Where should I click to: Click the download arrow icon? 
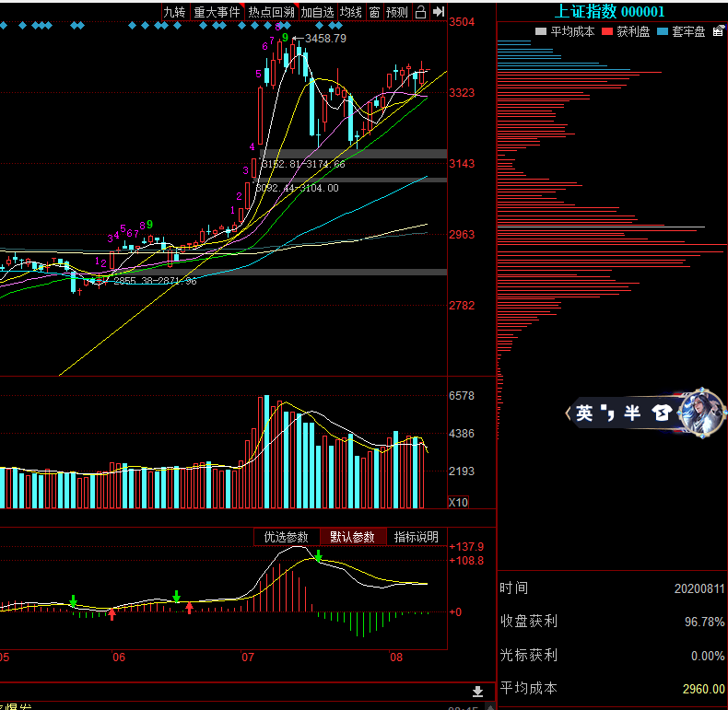click(x=477, y=692)
